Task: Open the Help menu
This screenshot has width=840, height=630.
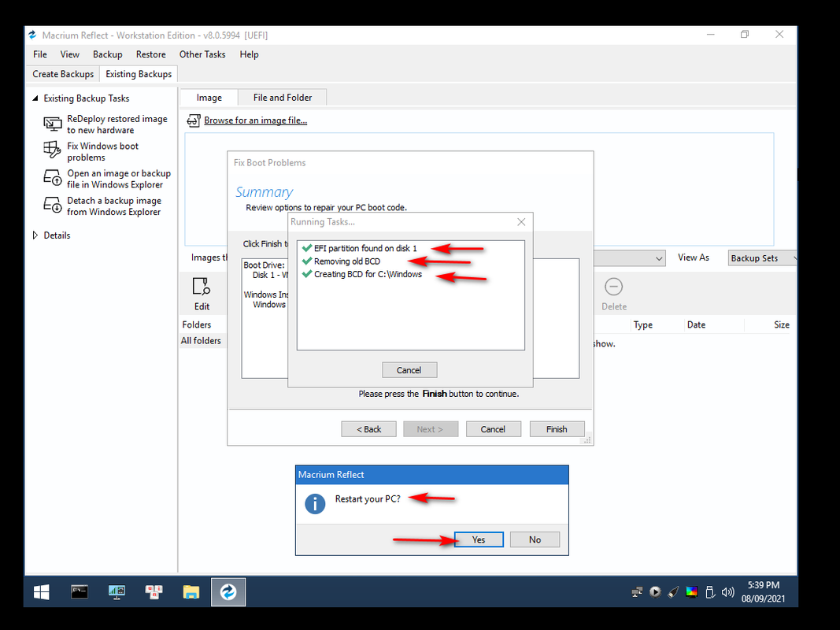Action: 249,54
